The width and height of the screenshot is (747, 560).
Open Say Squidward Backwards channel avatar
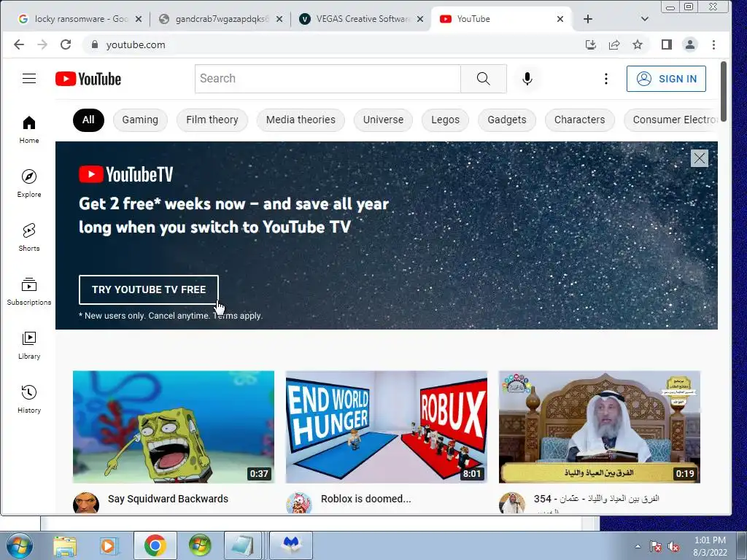coord(86,503)
